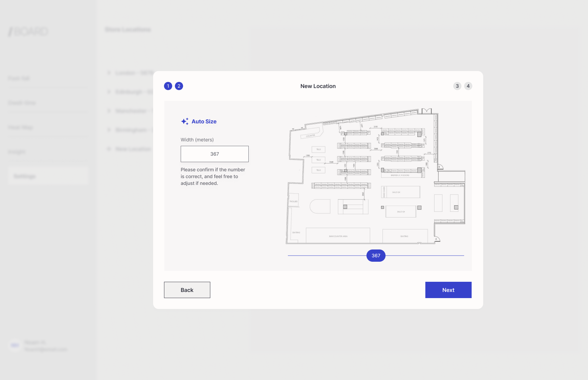Click the New Location dialog title
Image resolution: width=588 pixels, height=380 pixels.
[x=318, y=86]
